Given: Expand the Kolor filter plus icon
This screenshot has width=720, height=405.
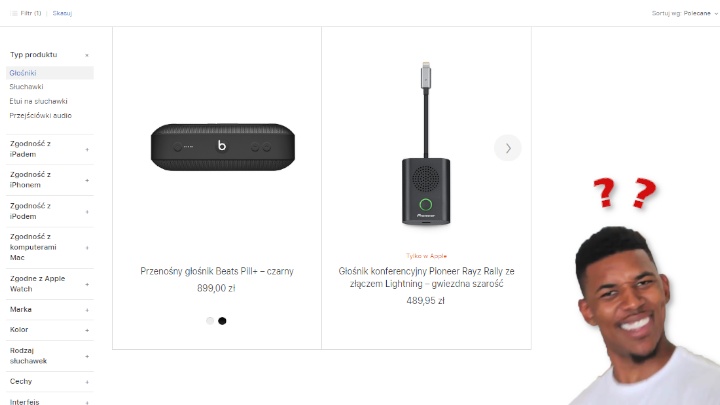Looking at the screenshot, I should point(87,330).
